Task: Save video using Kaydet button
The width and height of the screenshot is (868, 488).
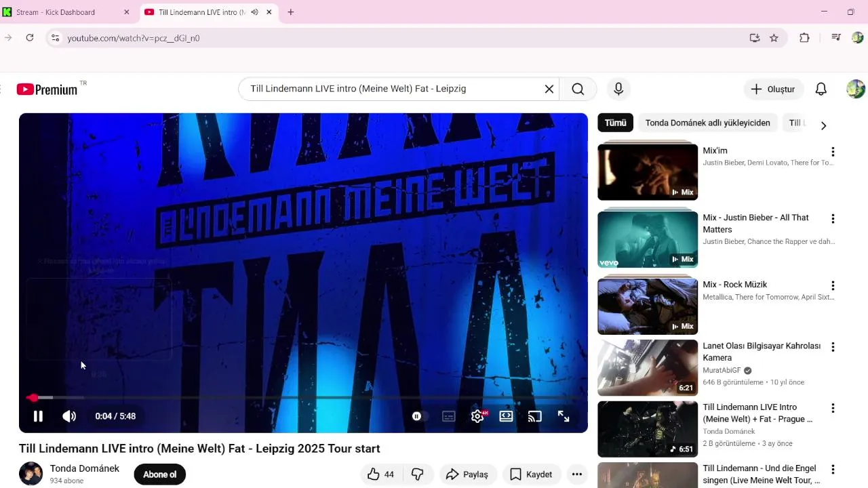Action: coord(531,474)
